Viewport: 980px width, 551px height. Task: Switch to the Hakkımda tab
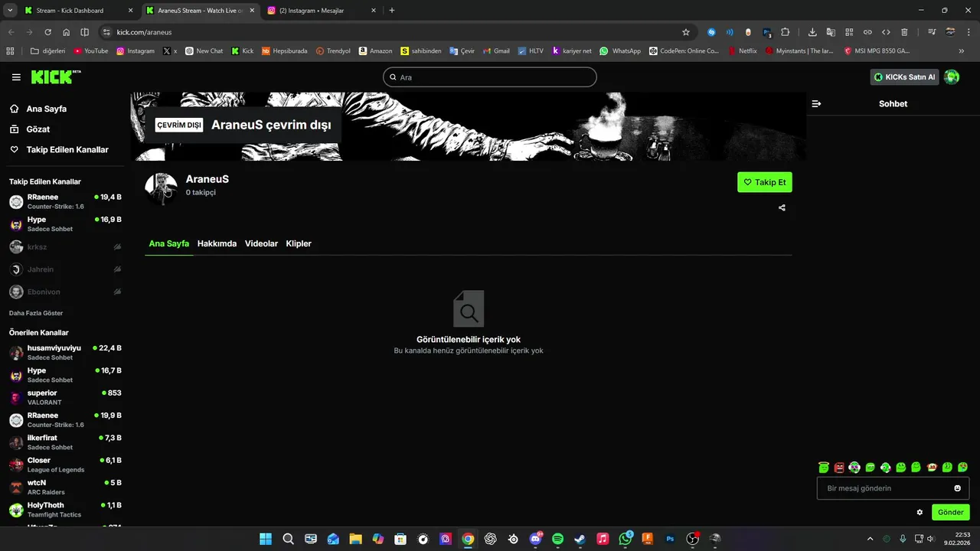[x=217, y=243]
